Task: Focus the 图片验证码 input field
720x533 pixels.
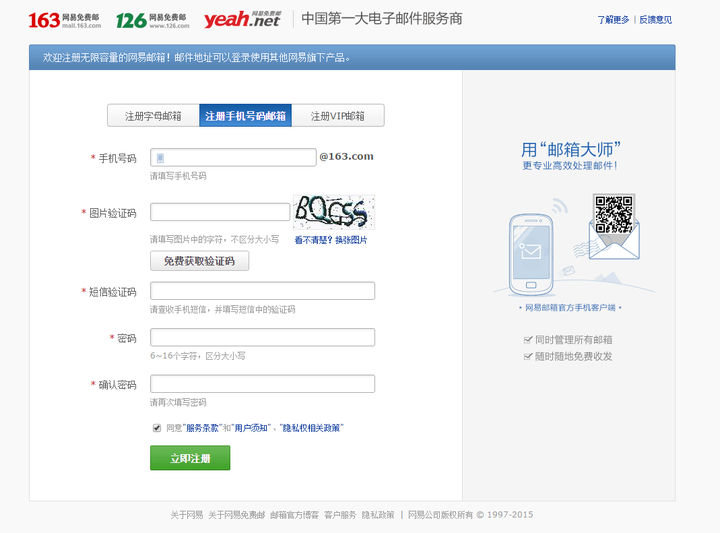Action: [x=220, y=212]
